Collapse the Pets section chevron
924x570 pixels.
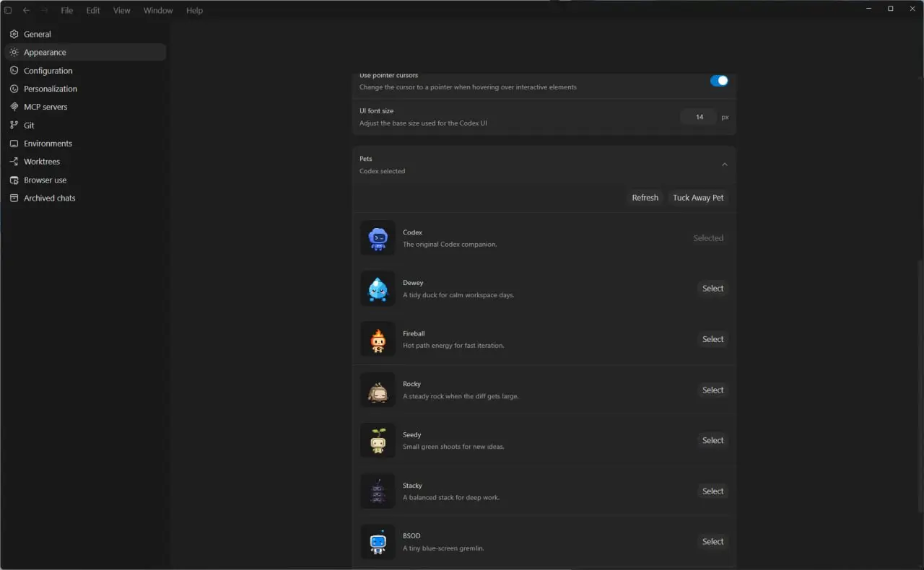coord(725,165)
